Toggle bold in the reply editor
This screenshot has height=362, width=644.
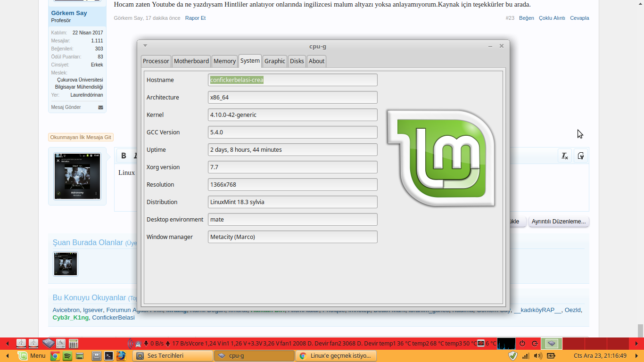point(124,156)
